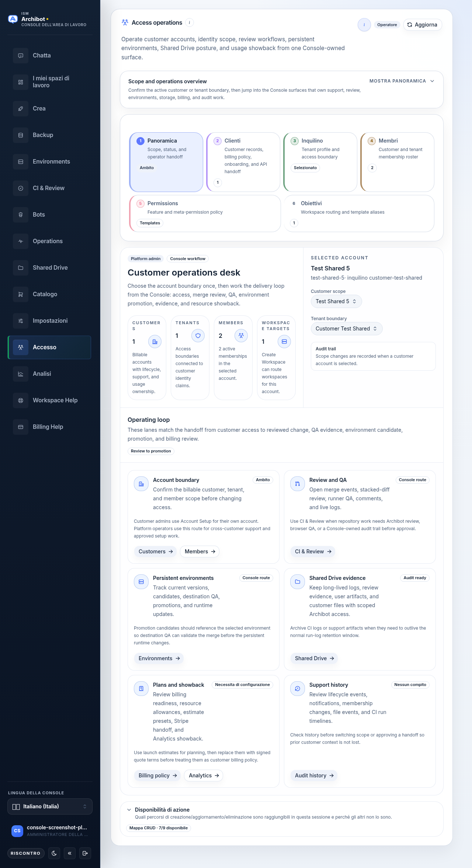Toggle dark mode moon icon

point(54,853)
